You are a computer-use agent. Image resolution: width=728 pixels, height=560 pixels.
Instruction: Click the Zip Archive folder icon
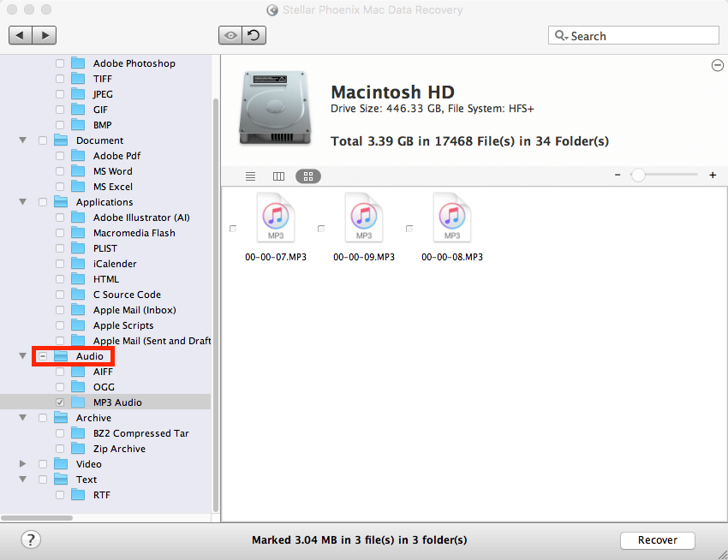click(x=78, y=448)
